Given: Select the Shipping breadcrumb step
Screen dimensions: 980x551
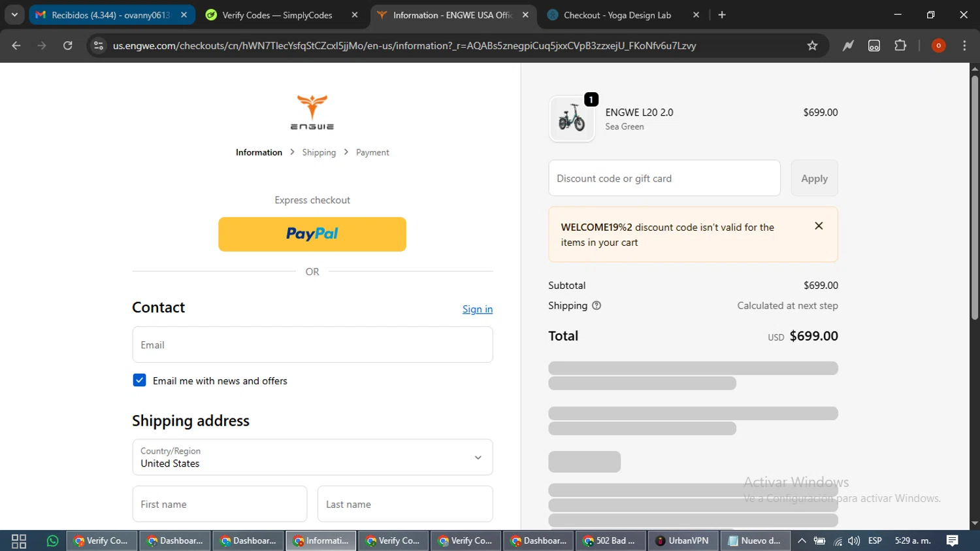Looking at the screenshot, I should click(x=319, y=152).
